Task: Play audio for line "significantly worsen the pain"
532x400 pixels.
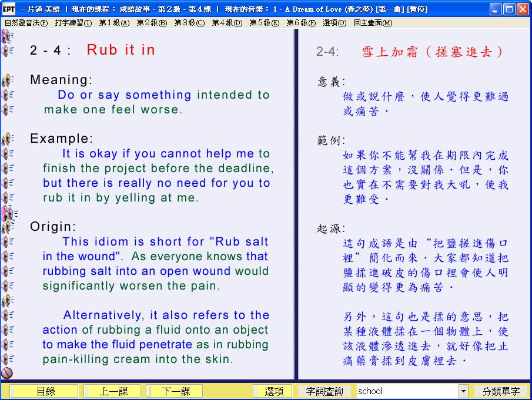Action: [8, 285]
